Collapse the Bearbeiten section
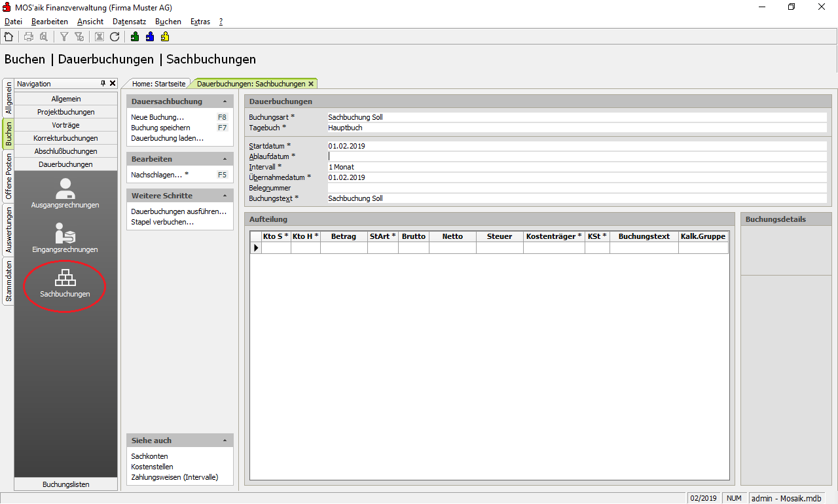 click(225, 159)
